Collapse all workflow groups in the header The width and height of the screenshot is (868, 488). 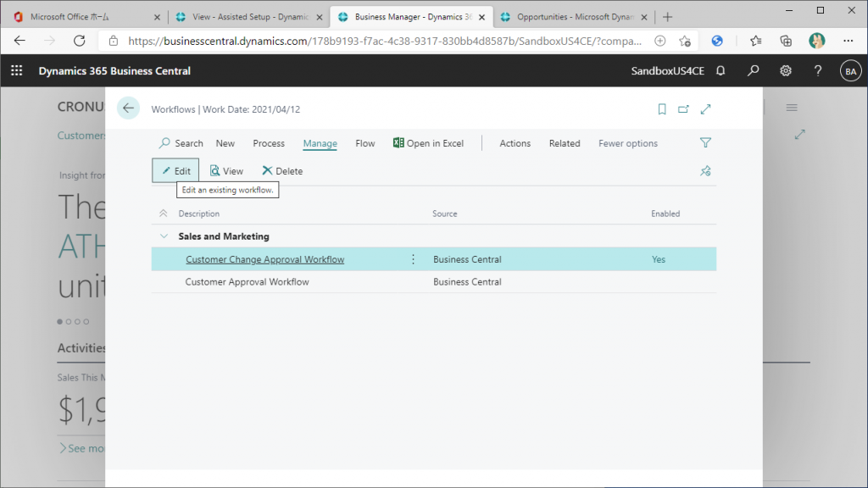[164, 213]
